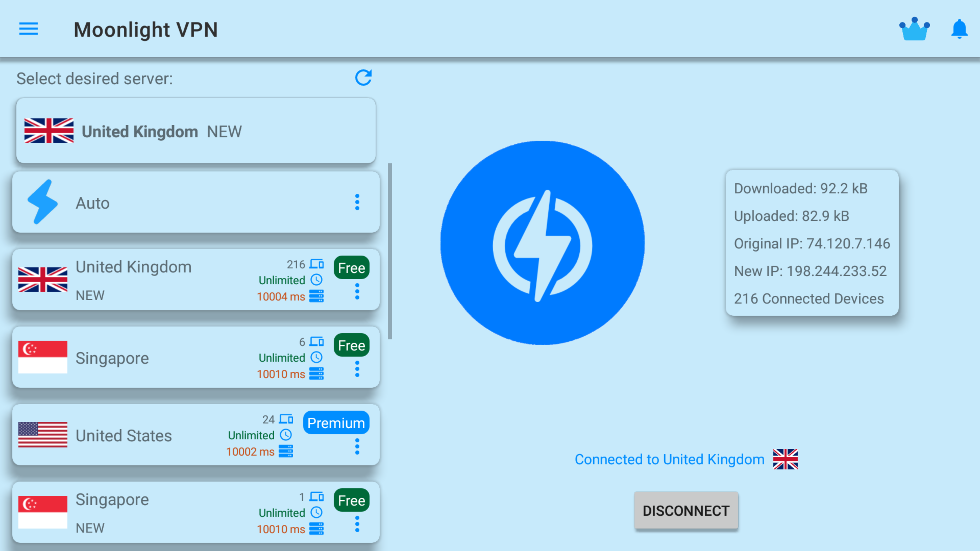
Task: Click clock icon on Singapore NEW row
Action: (x=316, y=512)
